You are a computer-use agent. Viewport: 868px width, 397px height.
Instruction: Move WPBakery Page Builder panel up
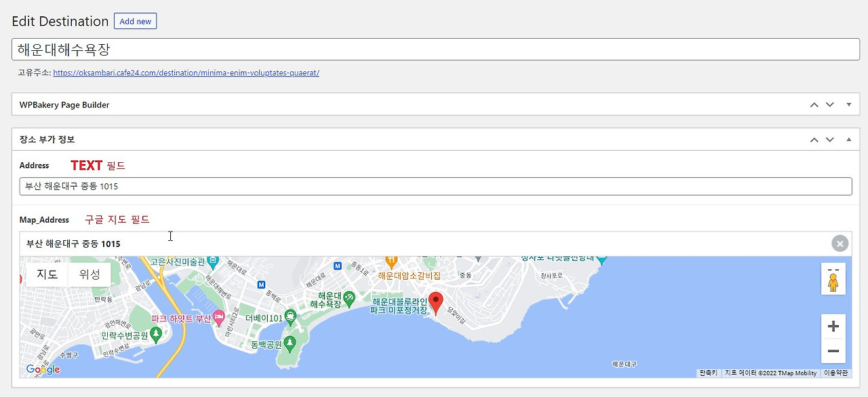tap(814, 105)
